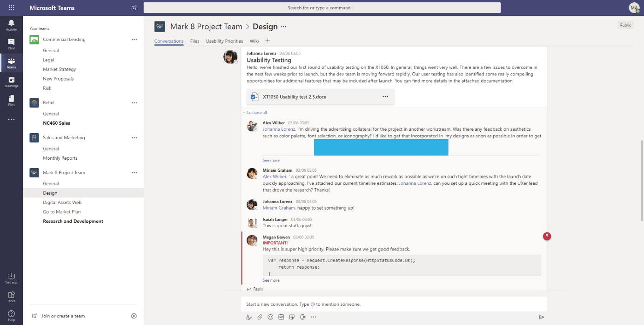Open Chat in the left rail
The height and width of the screenshot is (325, 644).
pos(11,44)
